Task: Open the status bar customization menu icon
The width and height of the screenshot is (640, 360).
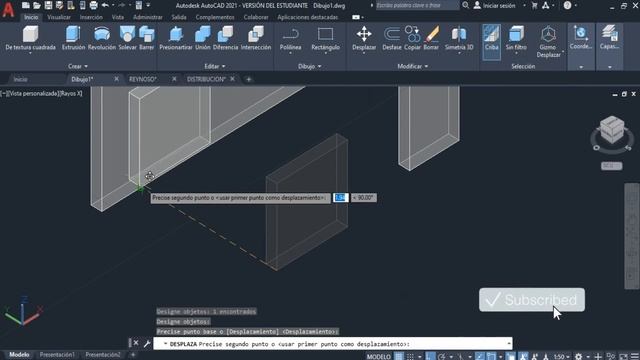Action: pos(635,356)
